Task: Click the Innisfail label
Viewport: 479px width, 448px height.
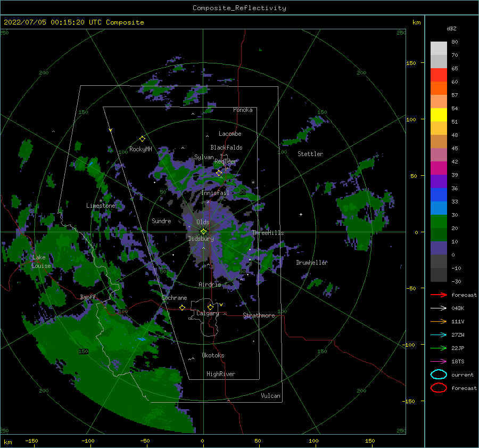Action: 215,193
